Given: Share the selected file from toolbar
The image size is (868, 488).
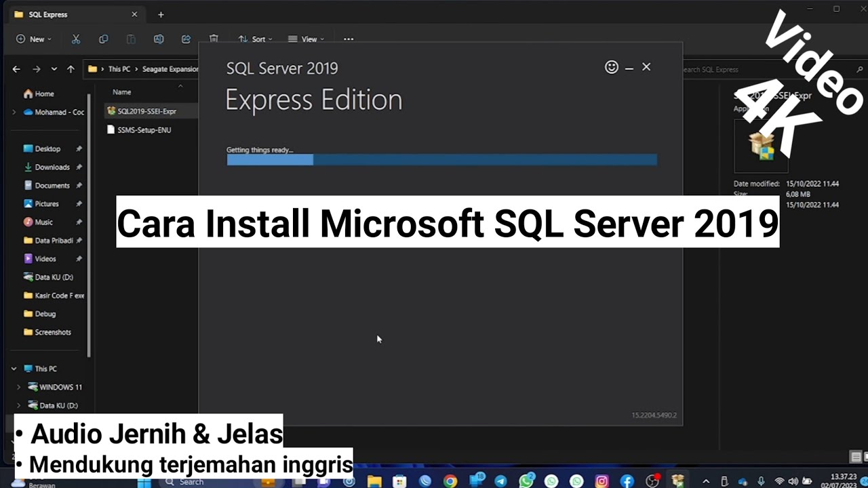Looking at the screenshot, I should (186, 39).
